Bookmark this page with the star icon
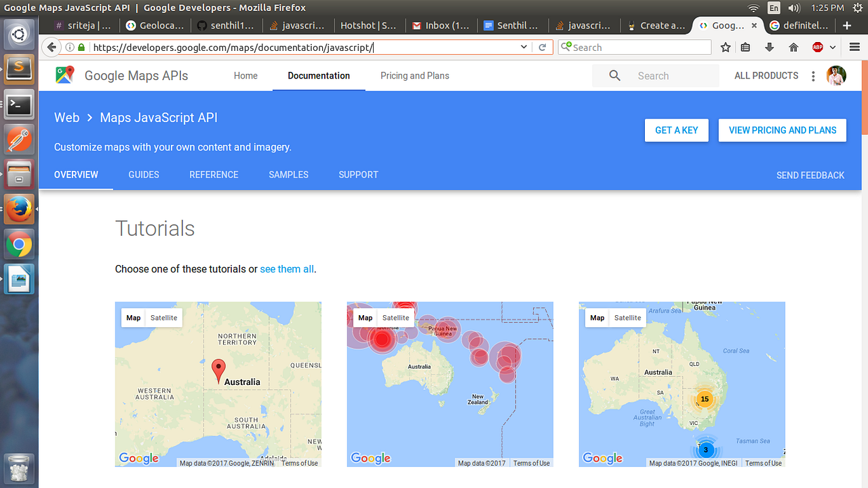The width and height of the screenshot is (868, 488). click(726, 47)
